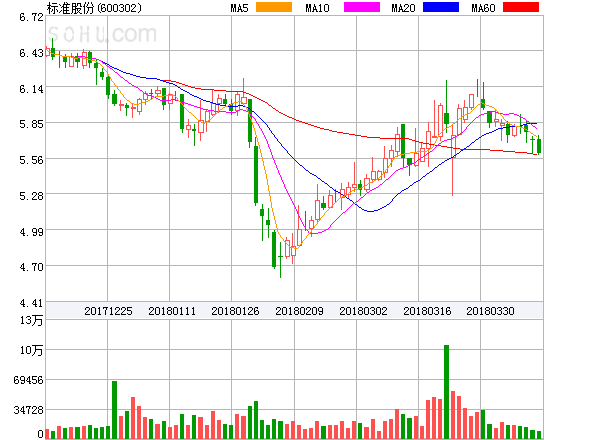
Task: Click the orange MA5 legend swatch
Action: pos(274,7)
